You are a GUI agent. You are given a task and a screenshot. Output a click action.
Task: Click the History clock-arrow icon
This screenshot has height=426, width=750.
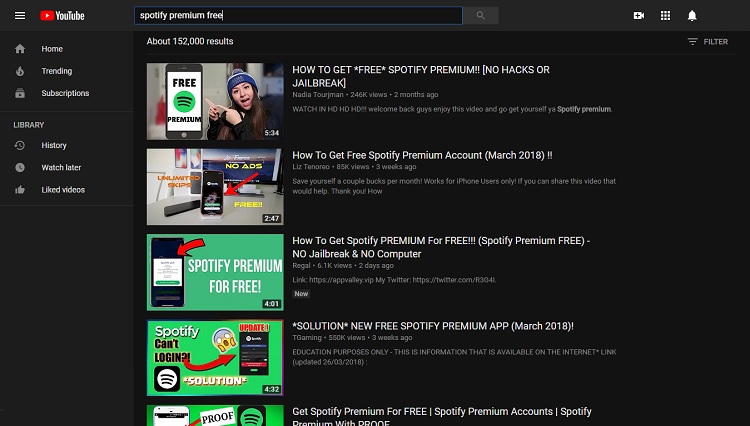(x=20, y=145)
